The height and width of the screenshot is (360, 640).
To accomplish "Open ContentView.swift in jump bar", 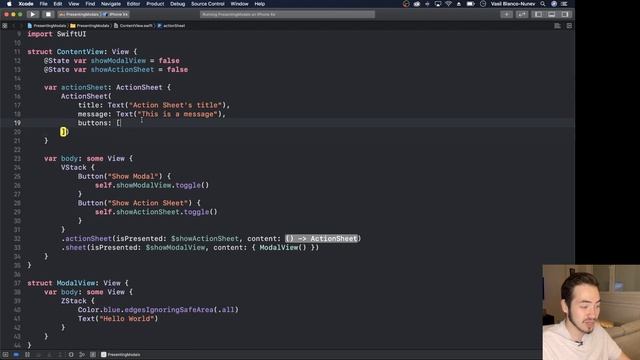I will (133, 26).
